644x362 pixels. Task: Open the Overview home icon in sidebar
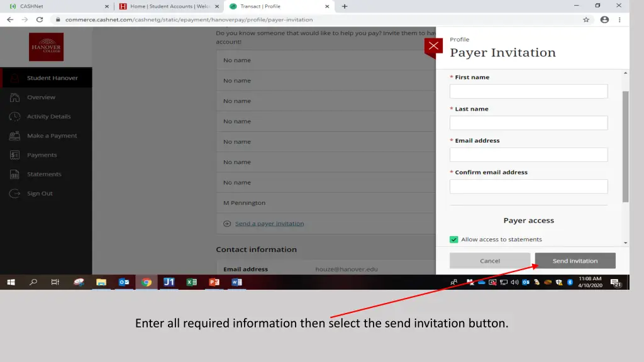point(15,97)
